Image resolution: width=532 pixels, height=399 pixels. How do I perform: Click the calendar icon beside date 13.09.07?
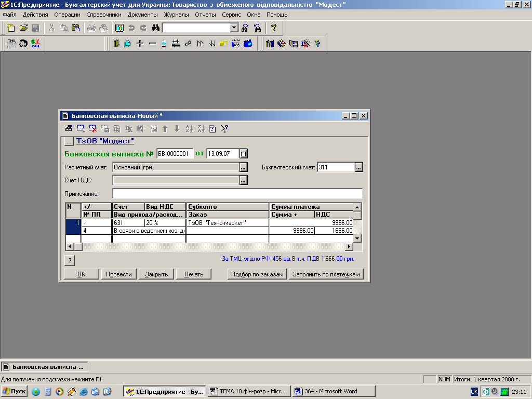pyautogui.click(x=243, y=154)
